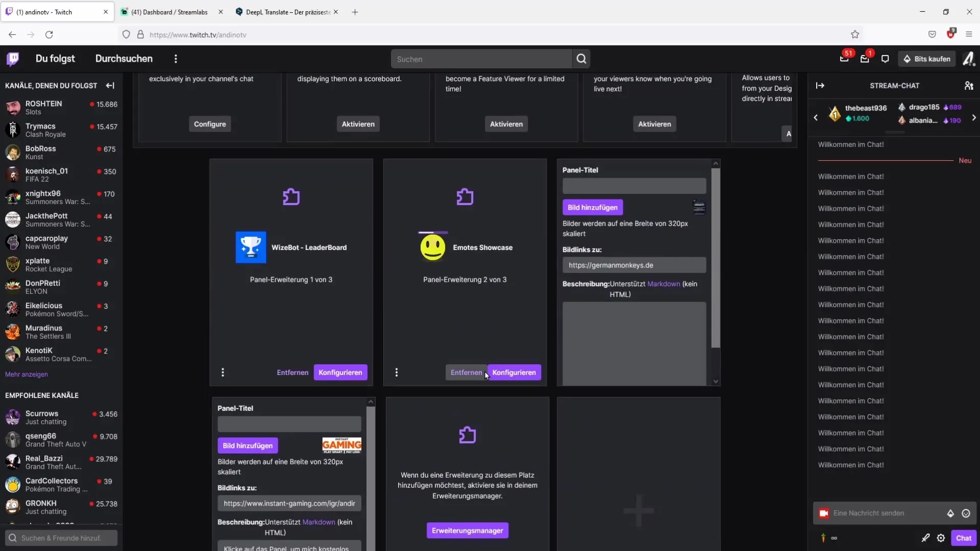Click the channel points icon below chat
The width and height of the screenshot is (980, 551).
pyautogui.click(x=823, y=538)
